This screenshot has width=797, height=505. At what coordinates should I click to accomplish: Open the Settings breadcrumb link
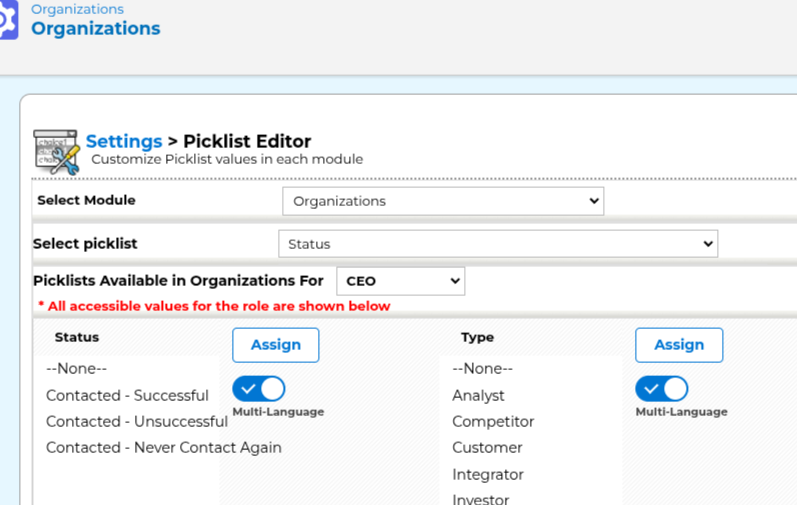[x=123, y=141]
